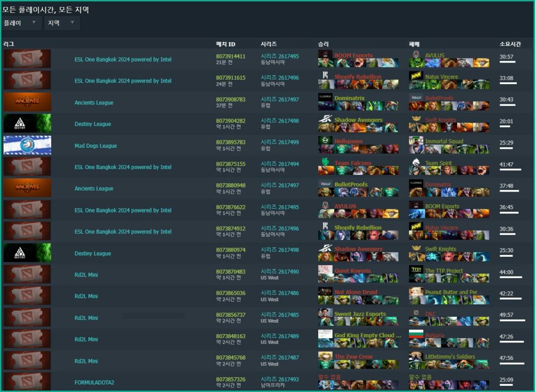Click the 49:57 duration value
The image size is (535, 392).
coord(506,315)
